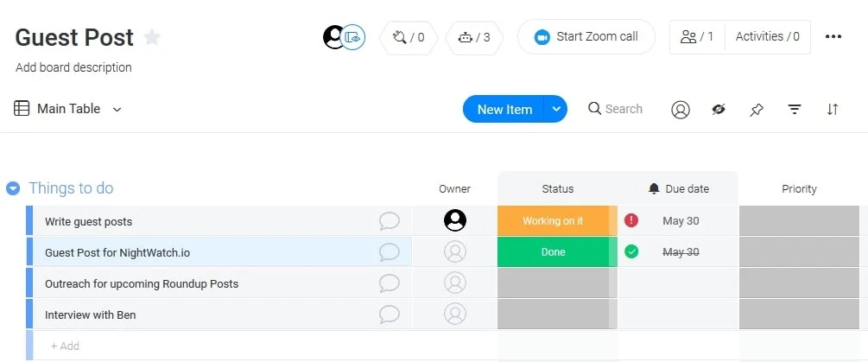Expand the Main Table view dropdown

pos(117,110)
